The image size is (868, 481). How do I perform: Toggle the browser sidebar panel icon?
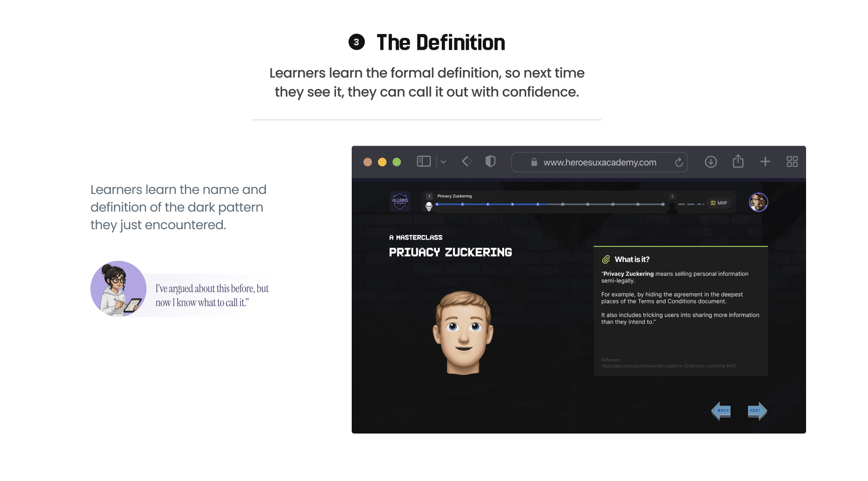click(424, 161)
